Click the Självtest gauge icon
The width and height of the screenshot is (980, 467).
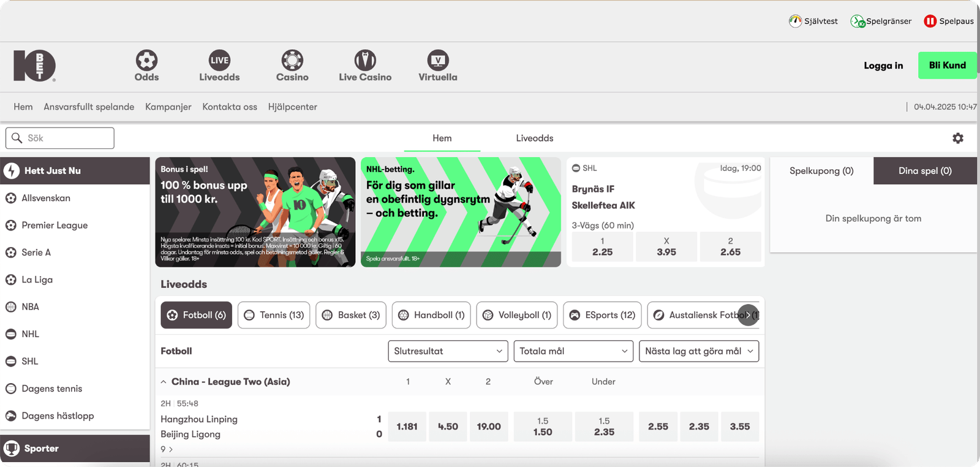(x=795, y=21)
